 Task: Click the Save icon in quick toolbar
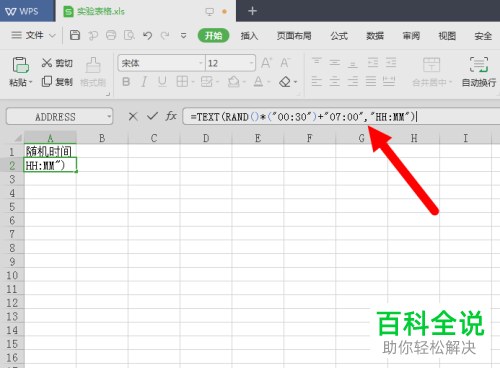click(x=75, y=35)
